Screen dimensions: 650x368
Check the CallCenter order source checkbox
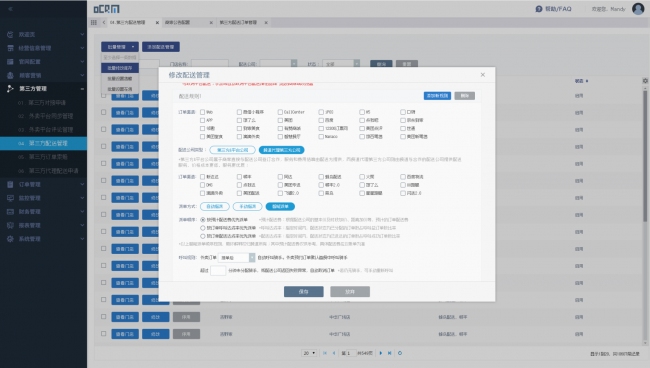[x=280, y=112]
